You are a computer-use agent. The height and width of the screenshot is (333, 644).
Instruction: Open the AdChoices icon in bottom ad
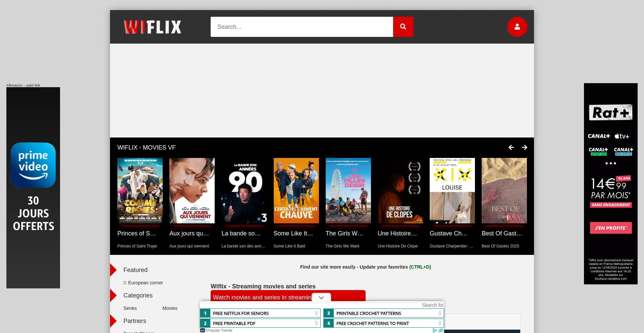[435, 330]
